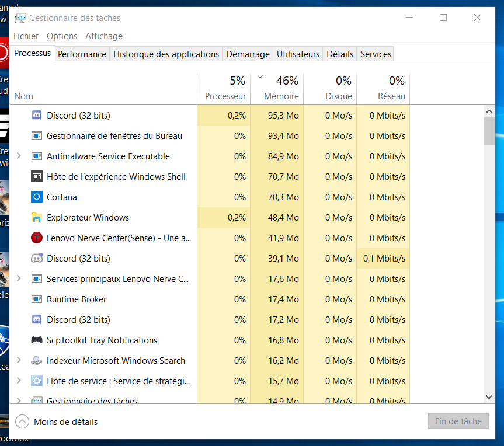Click the Antimalware Service Executable icon
Viewport: 504px width, 446px height.
coord(37,156)
